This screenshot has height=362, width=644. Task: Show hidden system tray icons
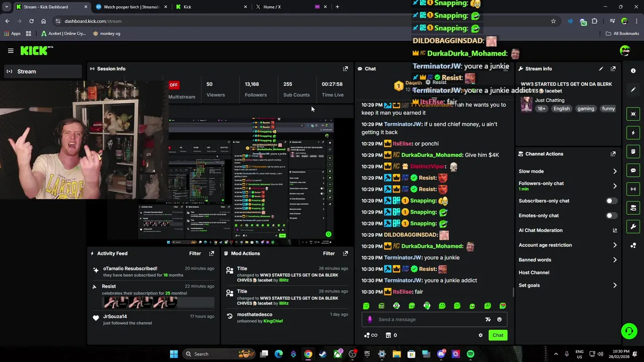556,354
